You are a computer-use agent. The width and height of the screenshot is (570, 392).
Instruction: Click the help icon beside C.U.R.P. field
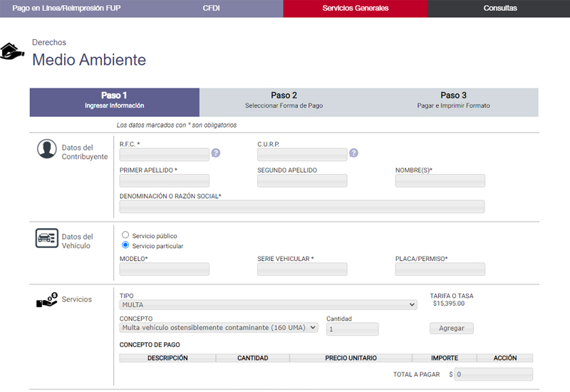[x=353, y=153]
